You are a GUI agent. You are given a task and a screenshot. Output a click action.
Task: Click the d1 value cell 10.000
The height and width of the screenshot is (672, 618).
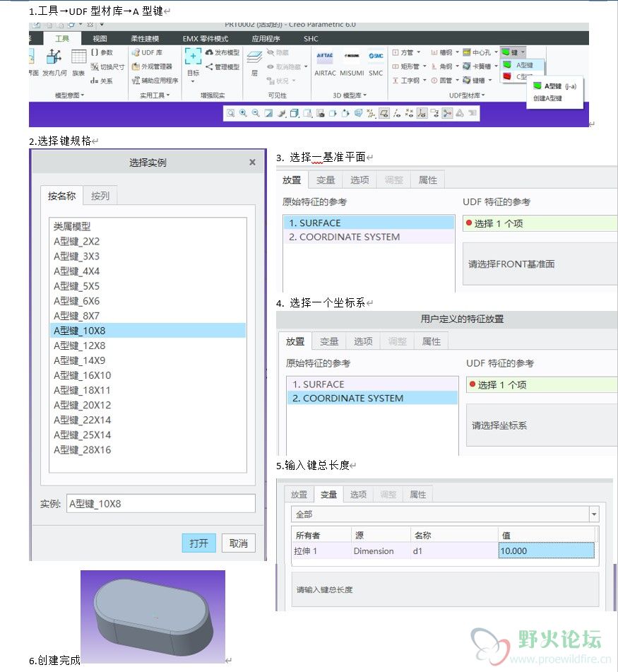pyautogui.click(x=547, y=550)
